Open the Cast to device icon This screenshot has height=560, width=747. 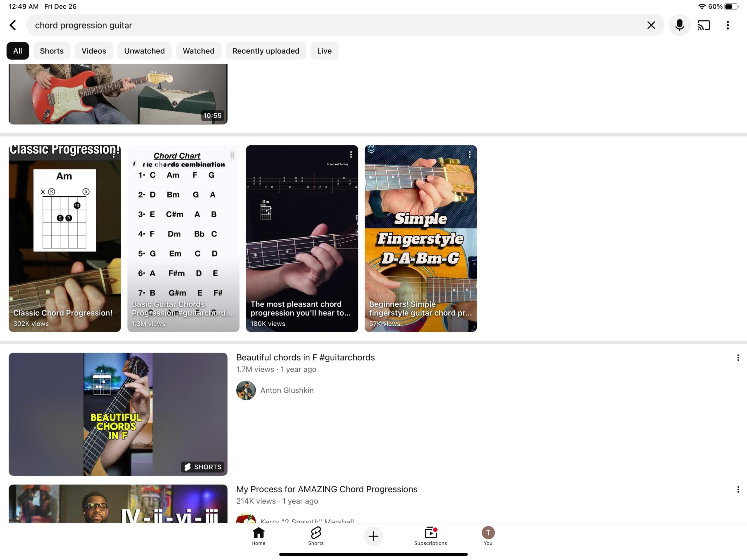pos(704,25)
